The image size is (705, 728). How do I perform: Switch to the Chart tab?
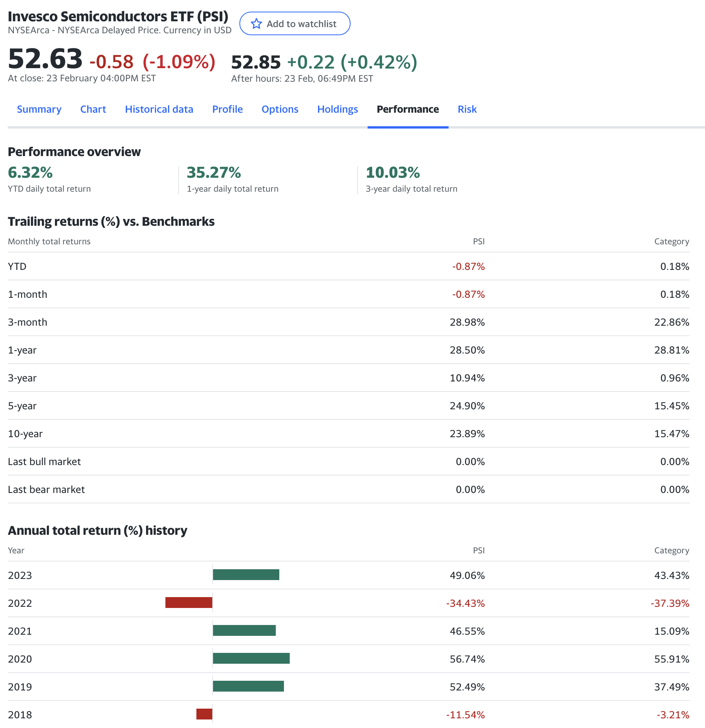[93, 109]
